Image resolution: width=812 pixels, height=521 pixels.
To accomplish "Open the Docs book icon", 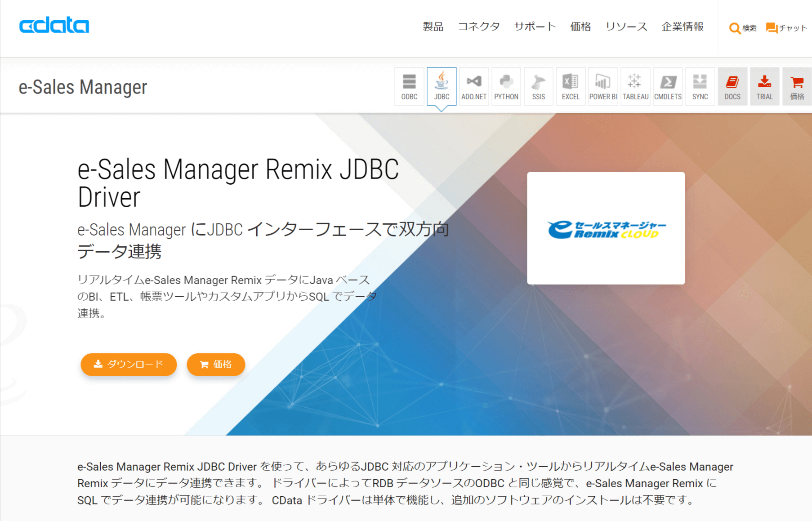I will point(732,86).
